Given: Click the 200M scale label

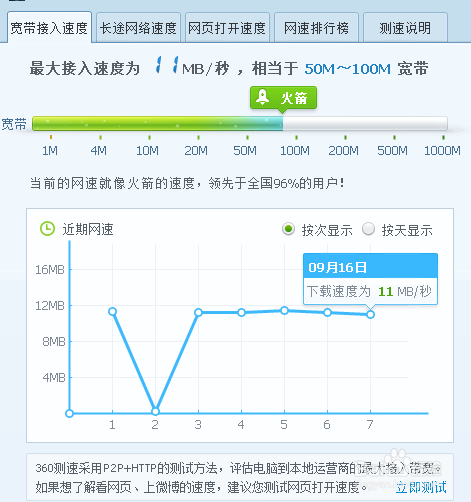Looking at the screenshot, I should click(344, 151).
